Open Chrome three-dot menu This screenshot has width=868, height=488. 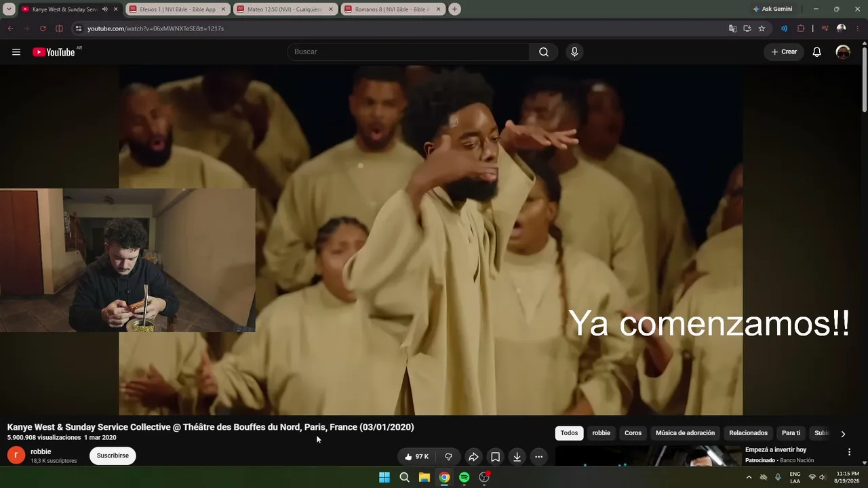click(858, 28)
